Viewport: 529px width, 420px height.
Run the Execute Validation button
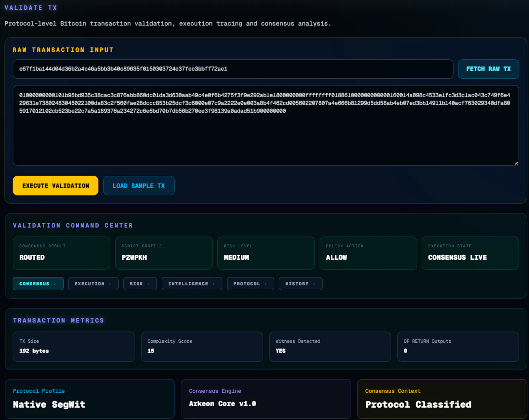click(x=56, y=186)
